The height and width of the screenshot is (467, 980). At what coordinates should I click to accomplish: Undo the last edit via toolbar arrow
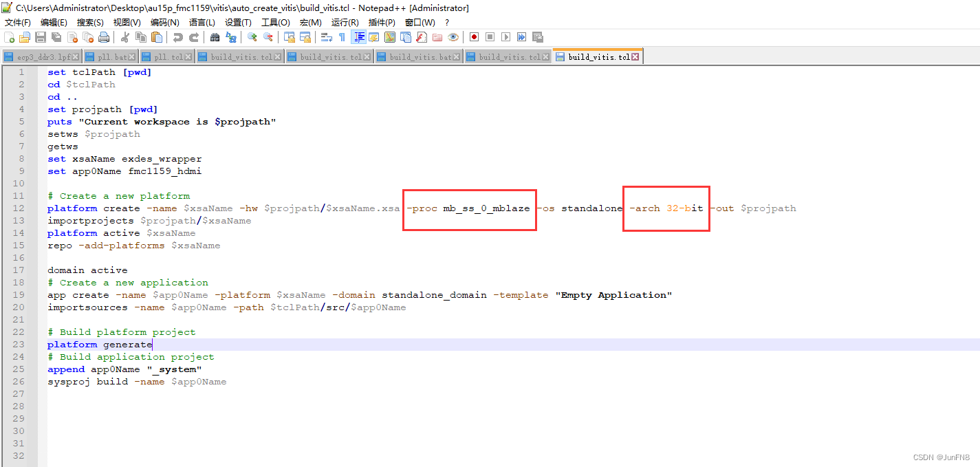(177, 37)
